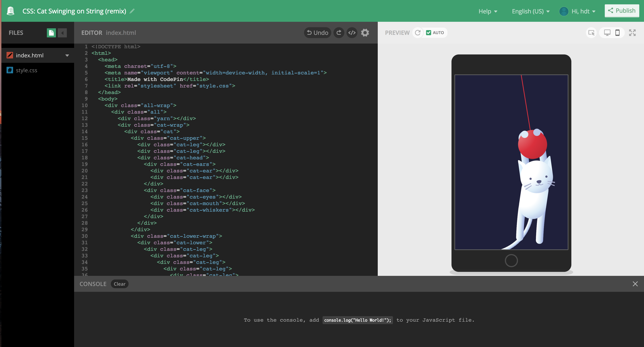Viewport: 644px width, 347px height.
Task: Select the redo arrow icon
Action: coord(339,32)
